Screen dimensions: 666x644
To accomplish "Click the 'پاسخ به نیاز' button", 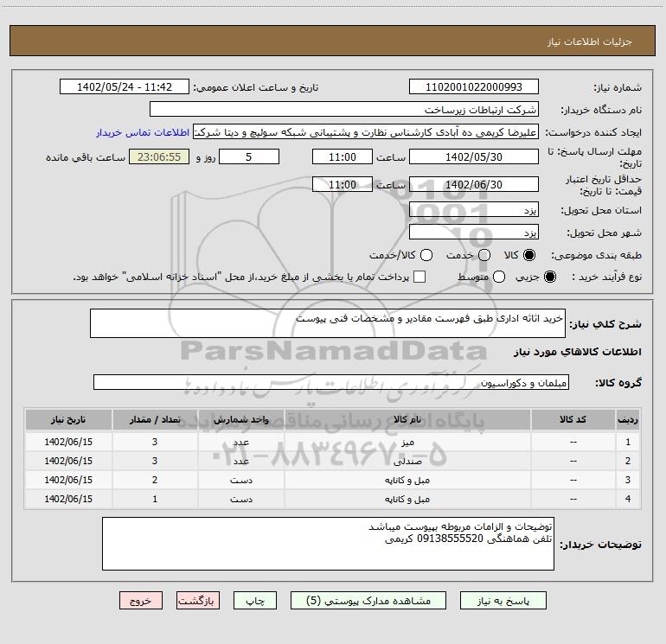I will (504, 600).
